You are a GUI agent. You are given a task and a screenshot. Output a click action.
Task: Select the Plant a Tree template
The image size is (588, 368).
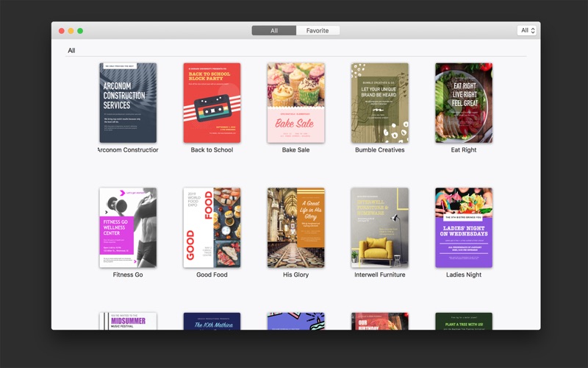point(464,321)
